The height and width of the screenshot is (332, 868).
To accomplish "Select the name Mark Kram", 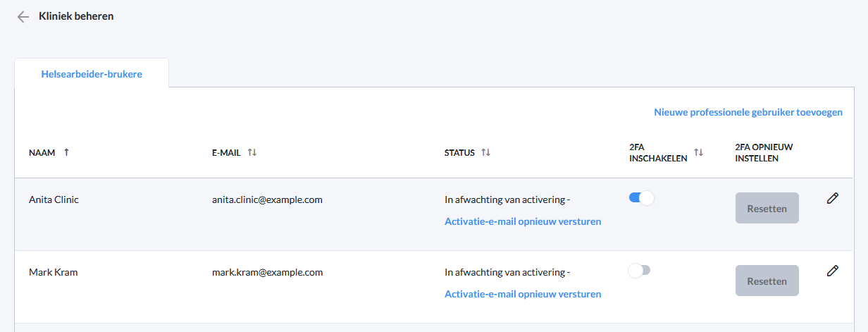I will [53, 272].
